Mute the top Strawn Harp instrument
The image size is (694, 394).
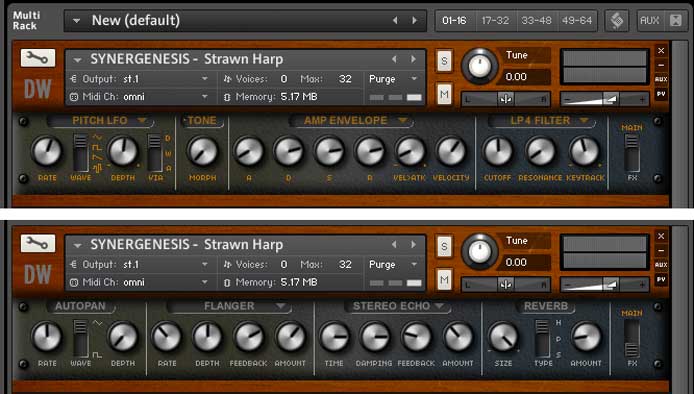click(444, 94)
